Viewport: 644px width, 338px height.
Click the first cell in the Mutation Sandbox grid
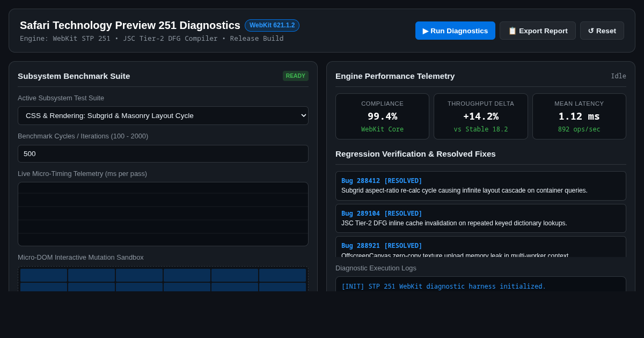(43, 275)
